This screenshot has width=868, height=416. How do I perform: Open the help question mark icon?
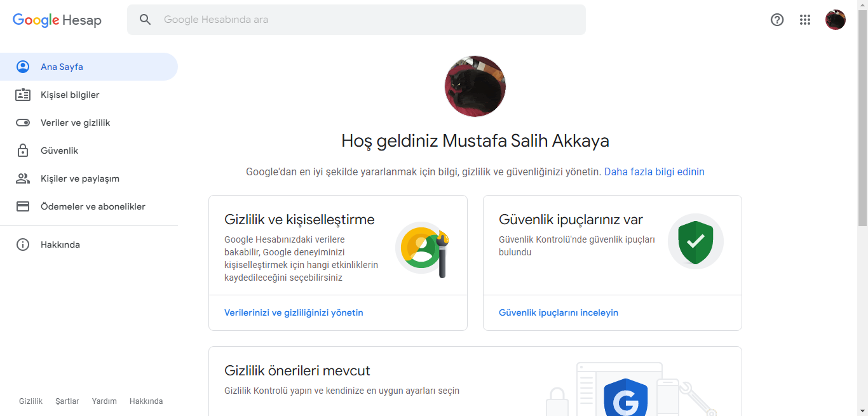coord(777,20)
